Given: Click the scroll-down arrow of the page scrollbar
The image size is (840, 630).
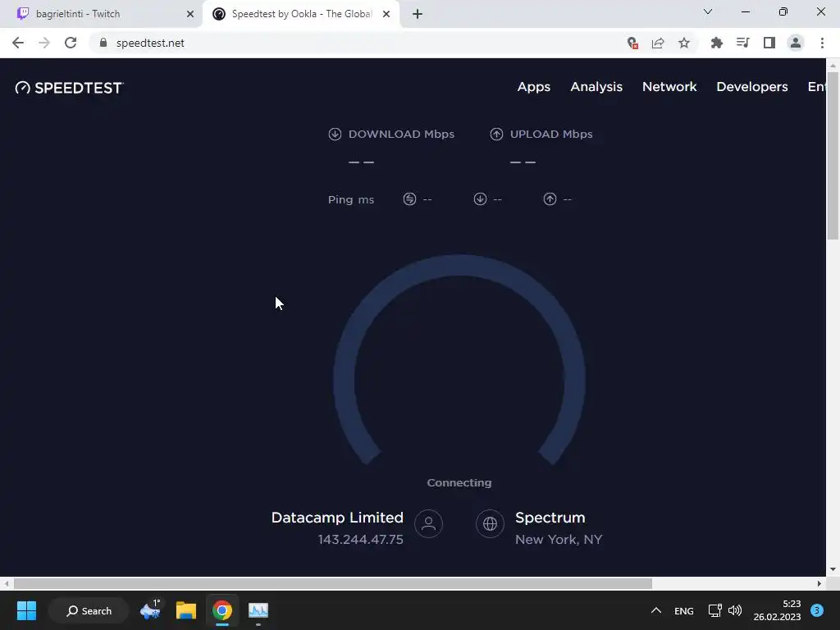Looking at the screenshot, I should pos(833,569).
